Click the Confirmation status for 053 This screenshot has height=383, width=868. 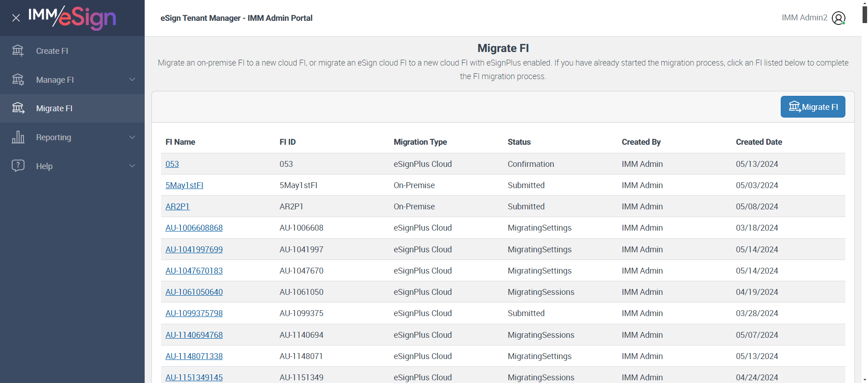531,164
